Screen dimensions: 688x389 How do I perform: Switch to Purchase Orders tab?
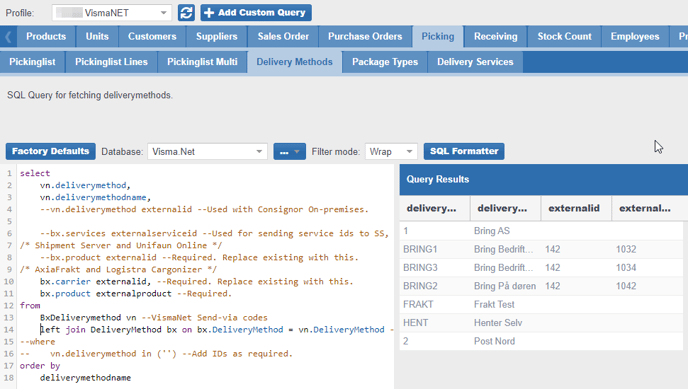pyautogui.click(x=365, y=36)
